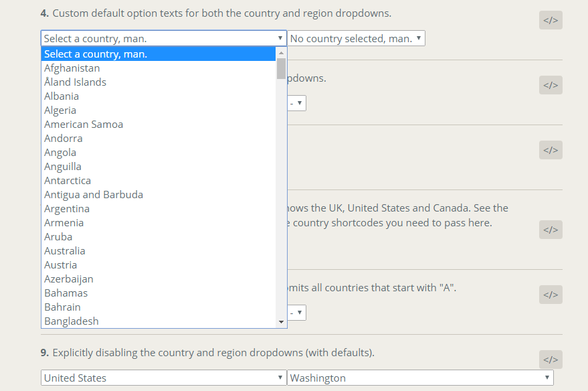Click the code view icon beside section 4
This screenshot has height=391, width=588.
point(550,19)
